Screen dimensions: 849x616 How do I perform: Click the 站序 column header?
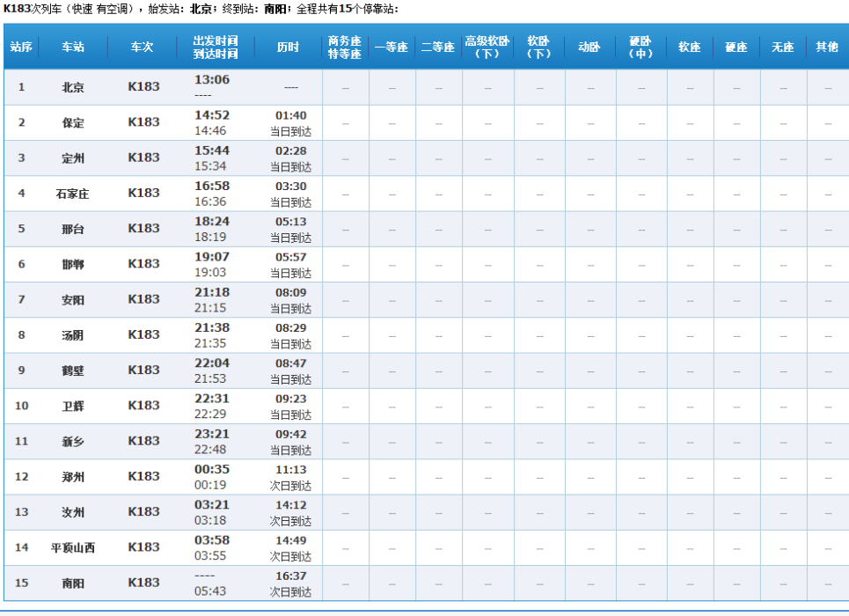[x=21, y=48]
